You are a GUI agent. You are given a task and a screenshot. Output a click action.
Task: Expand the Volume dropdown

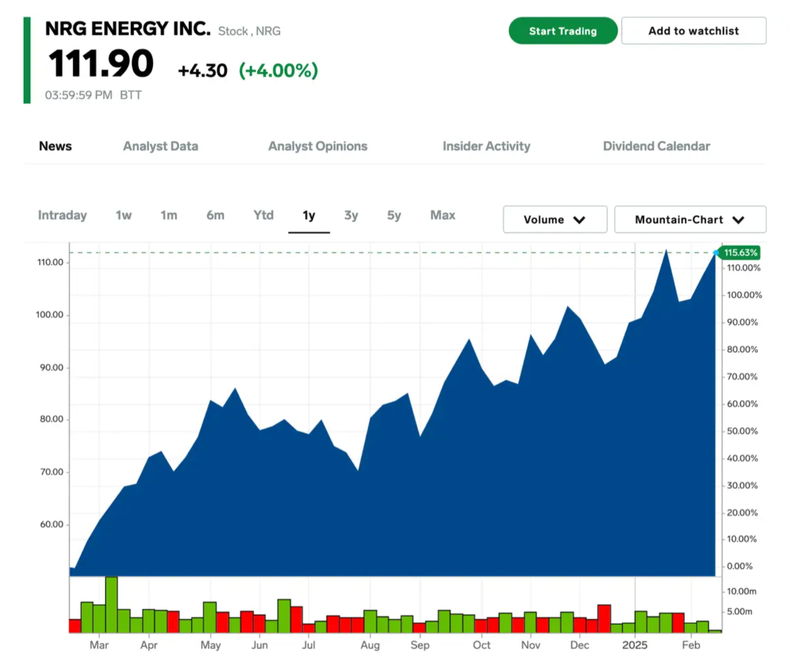[555, 220]
